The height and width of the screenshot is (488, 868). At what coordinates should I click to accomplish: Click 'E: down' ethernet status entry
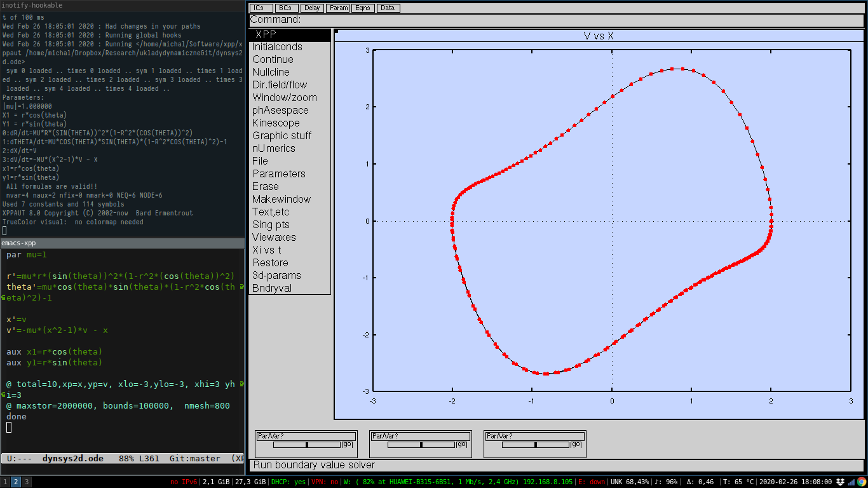(x=592, y=482)
